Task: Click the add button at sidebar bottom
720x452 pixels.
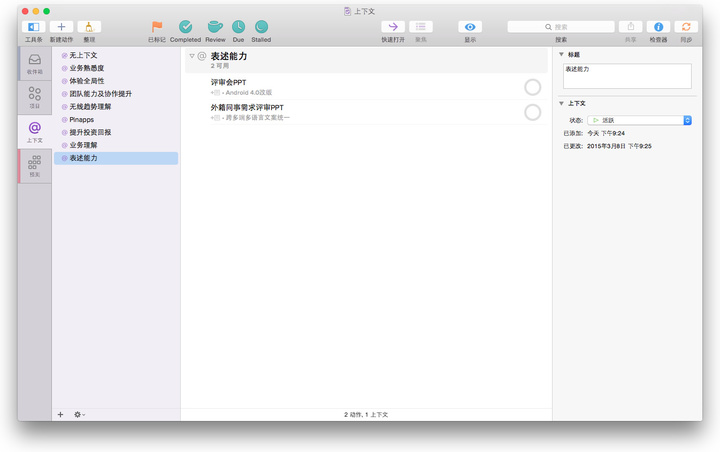Action: [x=60, y=414]
